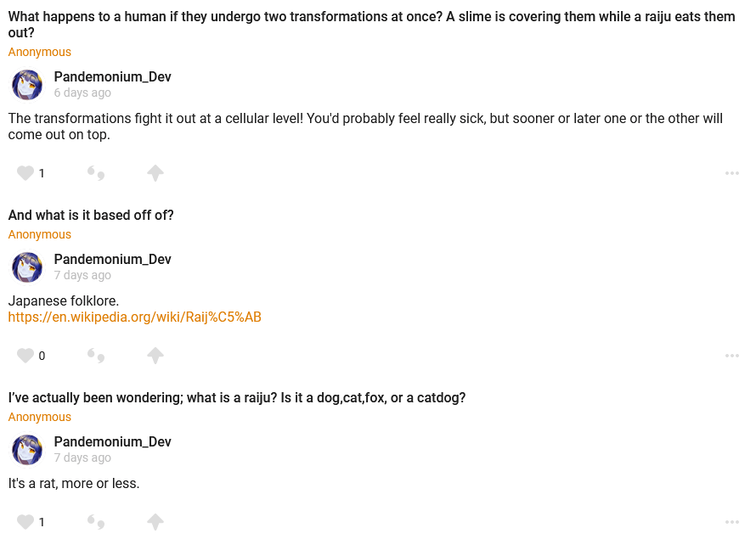Image resolution: width=756 pixels, height=539 pixels.
Task: Share the Japanese folklore answer via upward arrow
Action: coord(155,356)
